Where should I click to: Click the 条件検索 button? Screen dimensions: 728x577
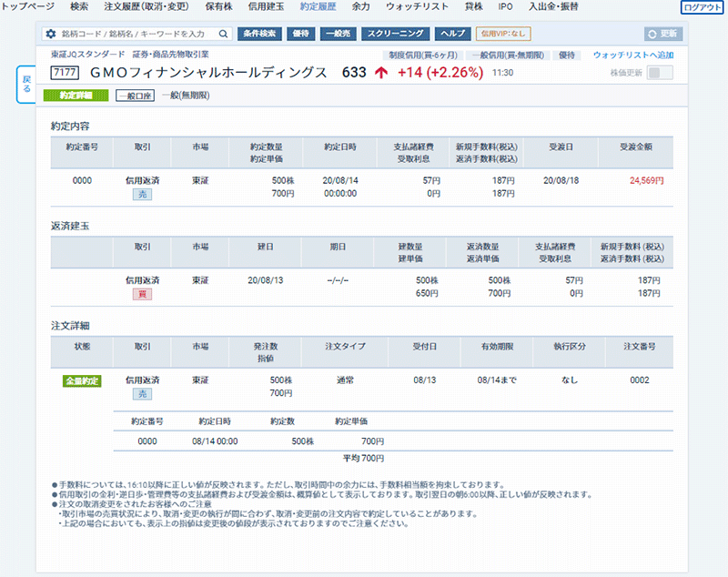pos(260,34)
